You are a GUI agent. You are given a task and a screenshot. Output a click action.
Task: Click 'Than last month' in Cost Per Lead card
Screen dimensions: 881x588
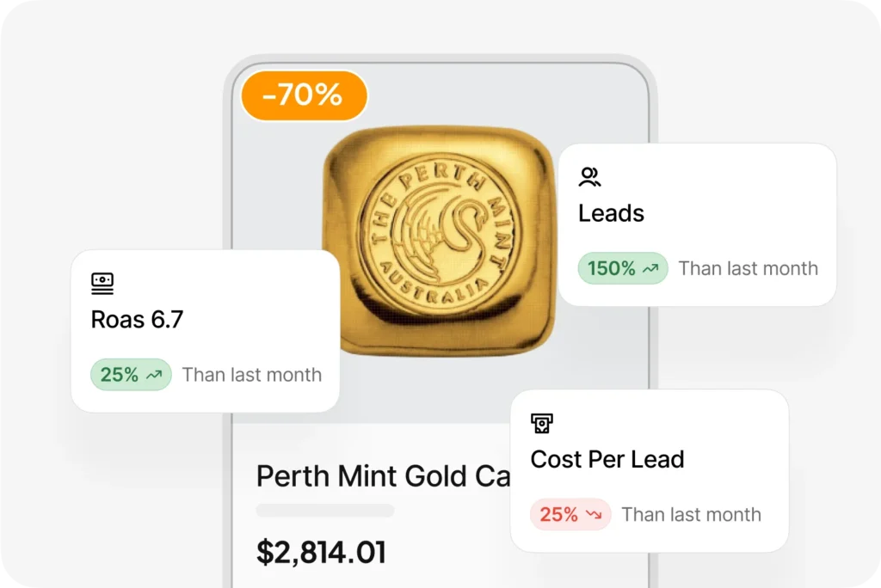click(x=691, y=515)
